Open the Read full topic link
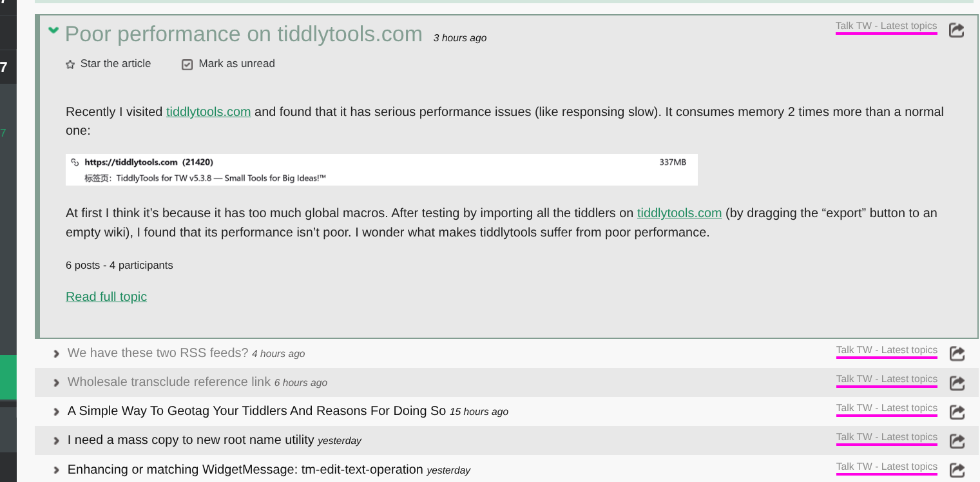Image resolution: width=980 pixels, height=482 pixels. [x=106, y=297]
